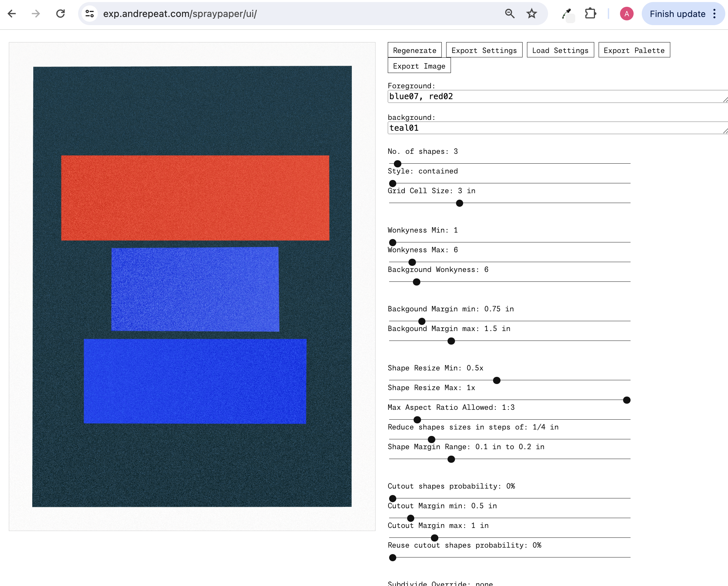Open the extensions puzzle icon

pos(590,14)
